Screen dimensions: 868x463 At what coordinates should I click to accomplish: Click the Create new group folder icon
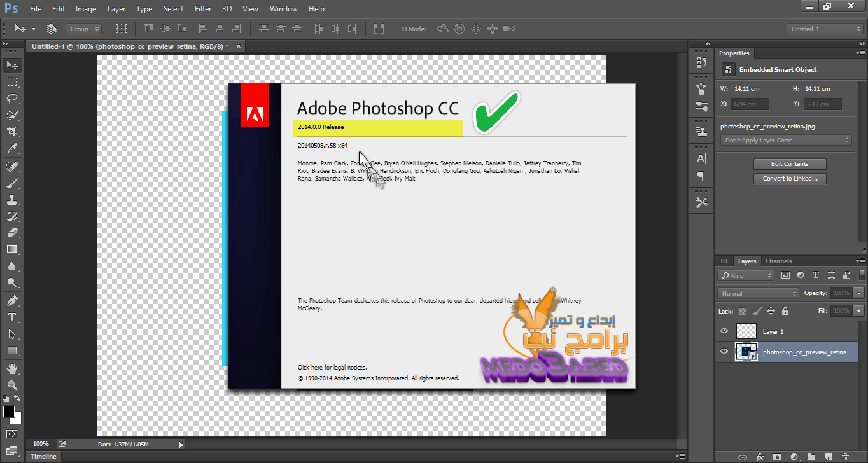(x=811, y=457)
